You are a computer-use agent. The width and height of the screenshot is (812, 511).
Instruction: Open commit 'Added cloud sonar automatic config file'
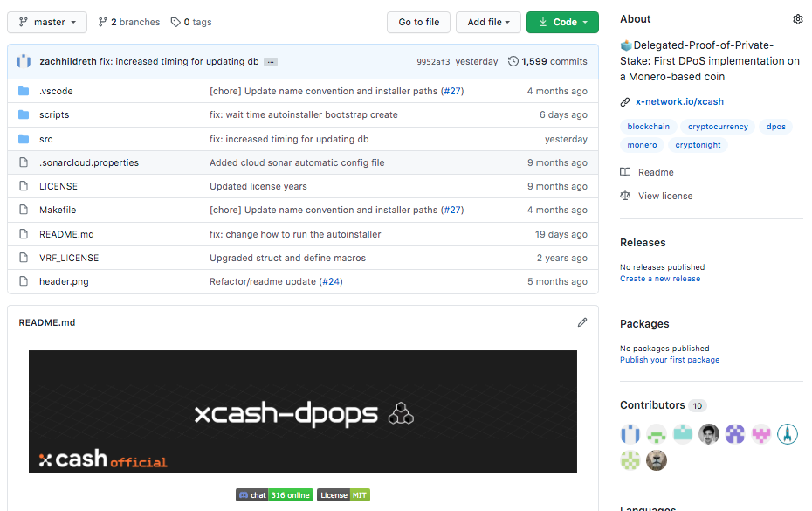pos(297,162)
